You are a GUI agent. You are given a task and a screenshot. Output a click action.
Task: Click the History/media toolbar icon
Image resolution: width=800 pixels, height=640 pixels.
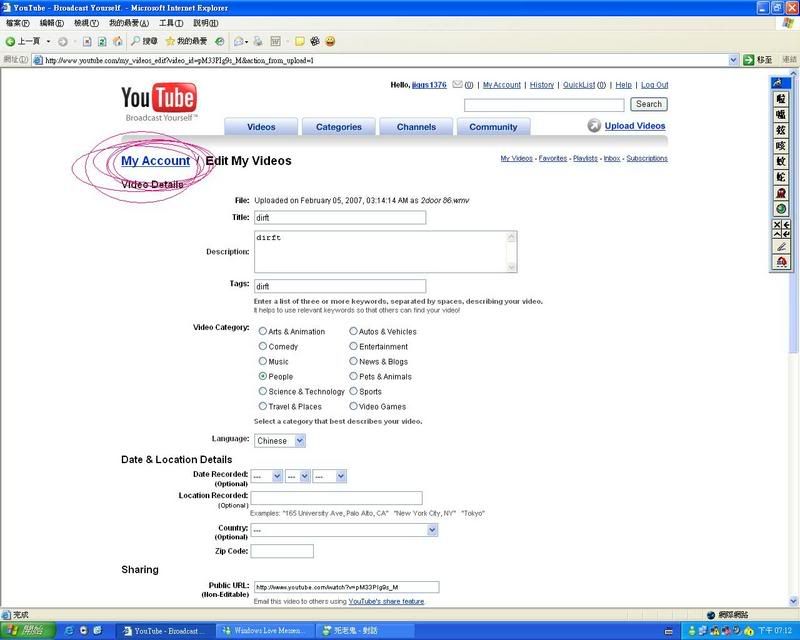(219, 41)
